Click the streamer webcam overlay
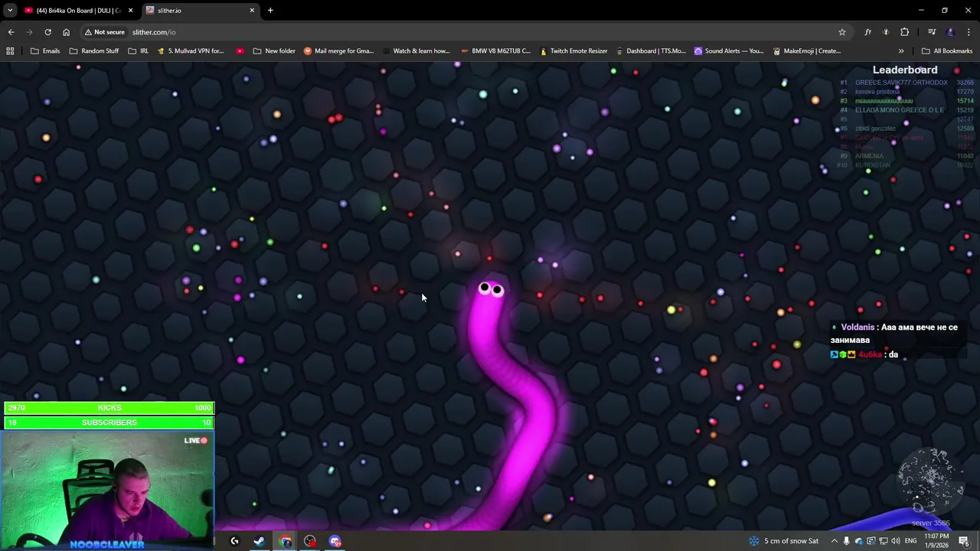This screenshot has width=980, height=551. (x=107, y=491)
